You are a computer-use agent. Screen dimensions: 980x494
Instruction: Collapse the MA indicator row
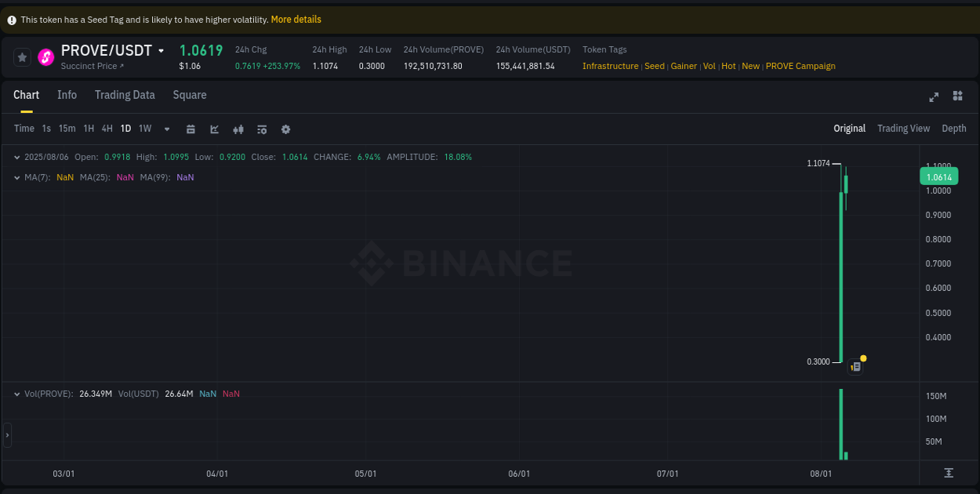[17, 177]
